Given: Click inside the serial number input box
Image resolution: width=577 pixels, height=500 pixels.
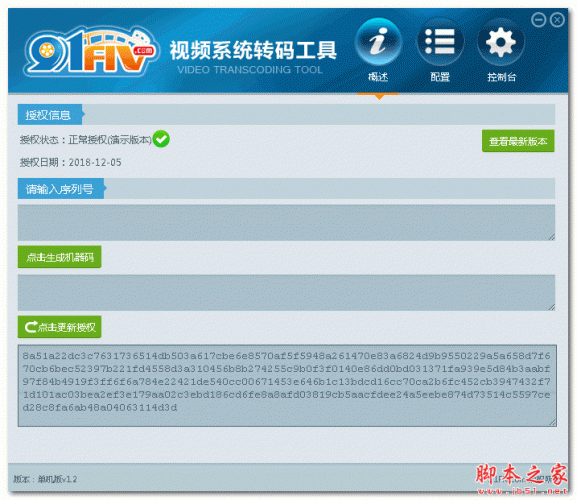Looking at the screenshot, I should [286, 223].
